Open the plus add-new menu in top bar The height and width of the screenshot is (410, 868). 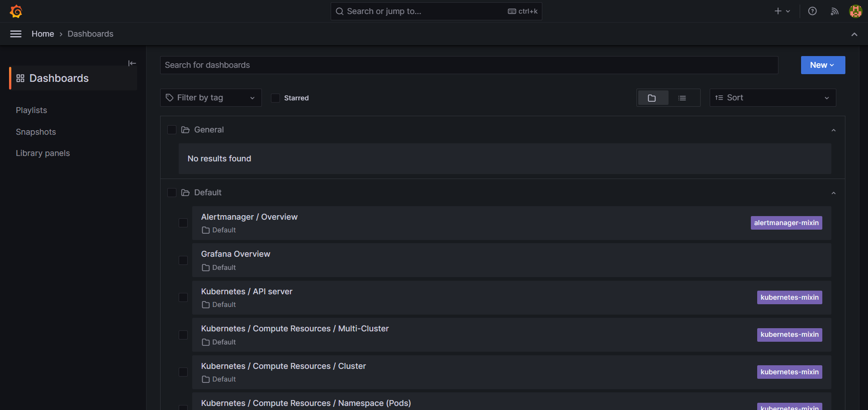pos(782,11)
